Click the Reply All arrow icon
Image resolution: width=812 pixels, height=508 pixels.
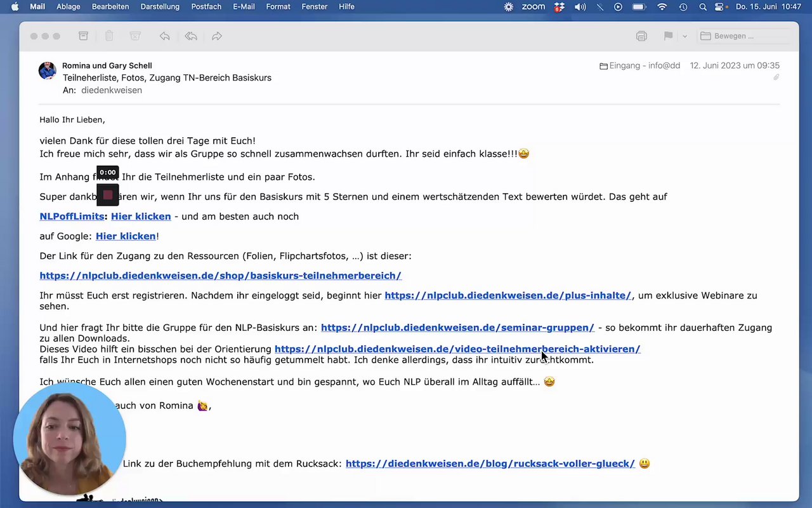[191, 36]
